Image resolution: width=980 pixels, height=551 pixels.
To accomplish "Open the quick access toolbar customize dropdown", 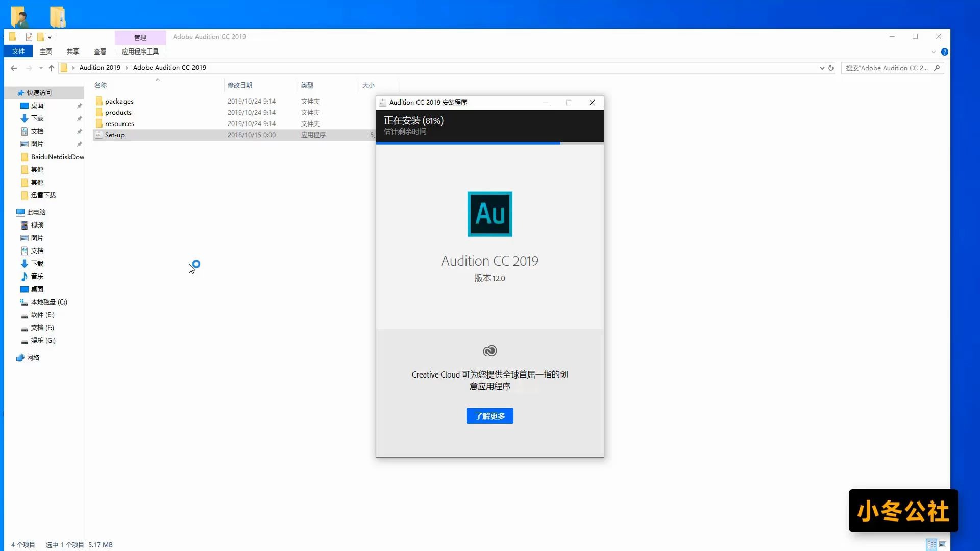I will [x=50, y=37].
